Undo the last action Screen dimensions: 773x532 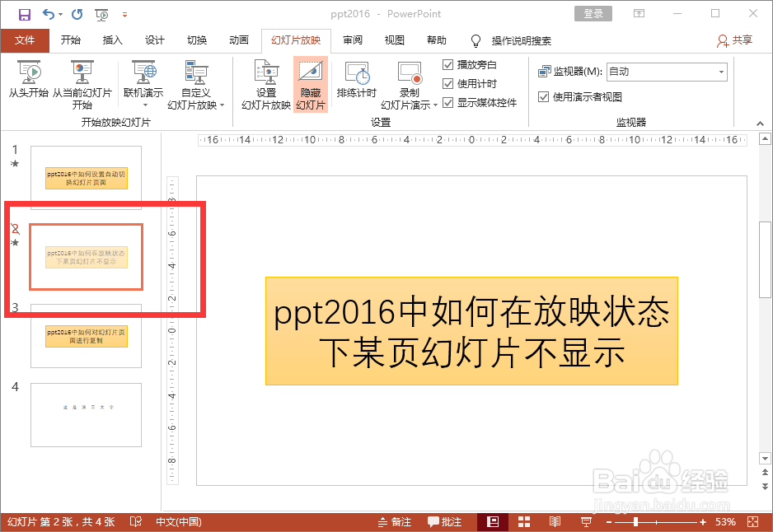(49, 14)
